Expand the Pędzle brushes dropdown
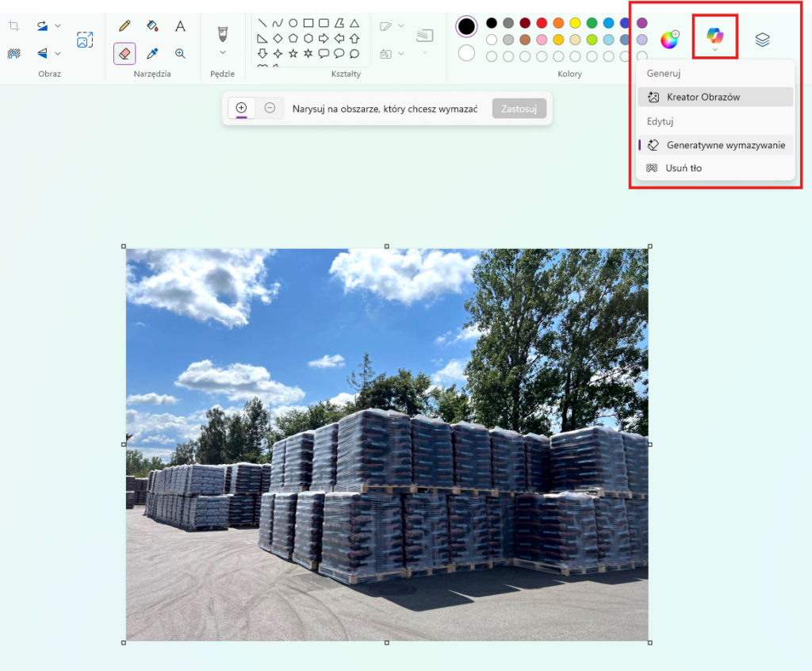812x671 pixels. pyautogui.click(x=223, y=52)
